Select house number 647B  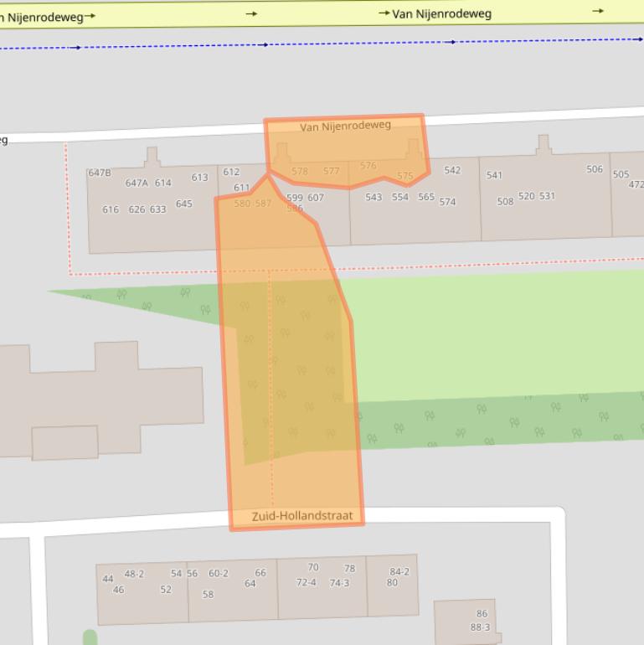[x=99, y=173]
